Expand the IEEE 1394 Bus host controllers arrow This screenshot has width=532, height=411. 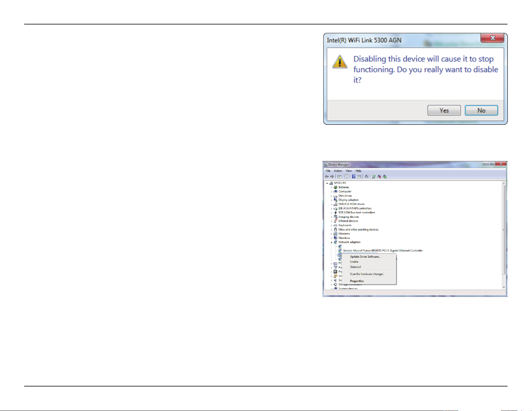coord(331,213)
